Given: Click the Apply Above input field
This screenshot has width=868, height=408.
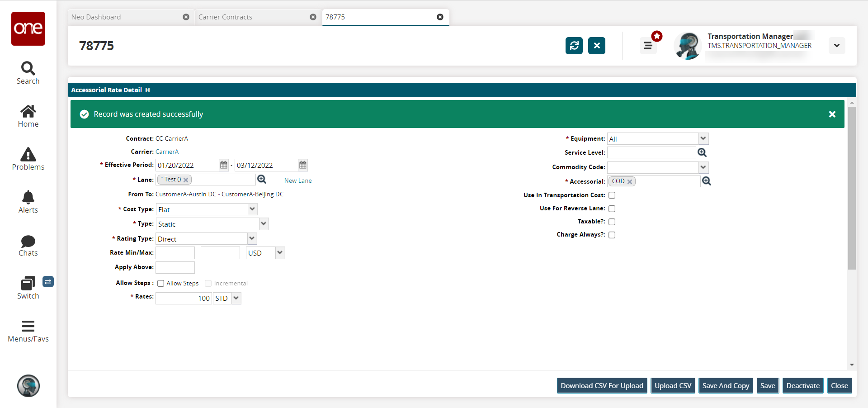Looking at the screenshot, I should click(x=175, y=267).
